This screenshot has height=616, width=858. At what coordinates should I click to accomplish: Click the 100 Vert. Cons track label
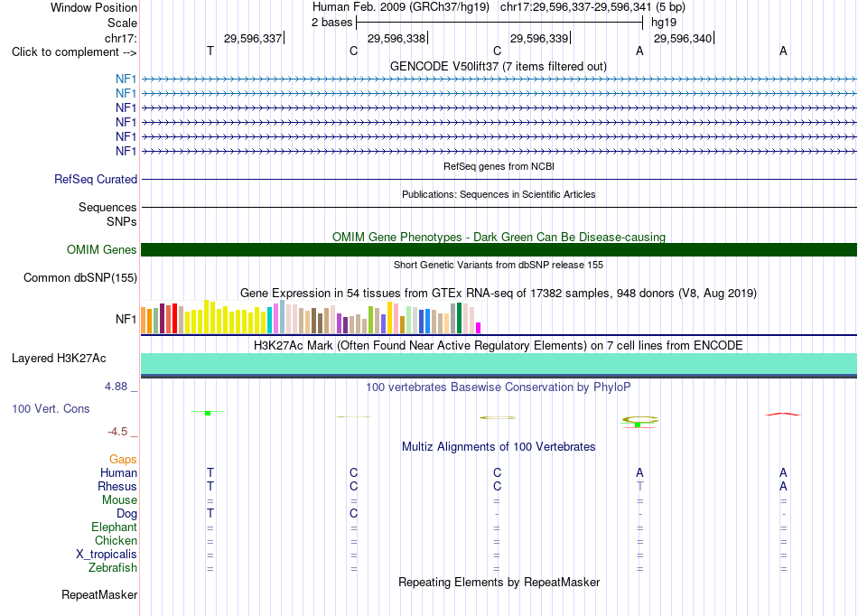pos(51,408)
